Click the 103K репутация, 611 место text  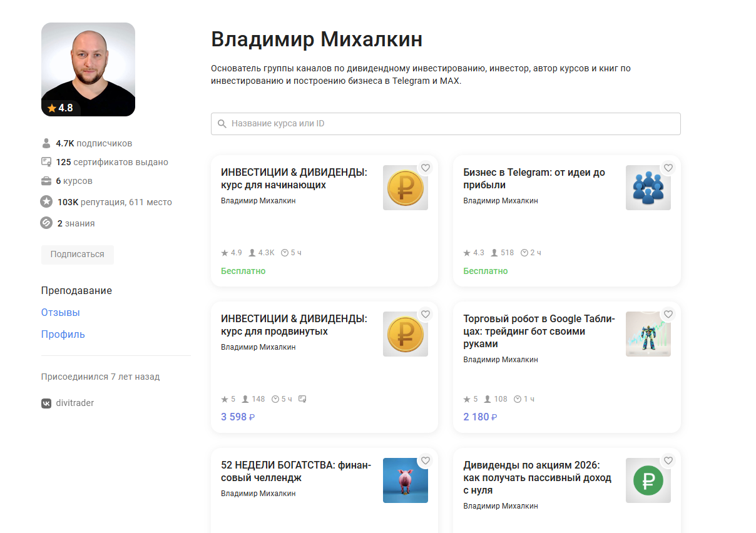pyautogui.click(x=115, y=202)
